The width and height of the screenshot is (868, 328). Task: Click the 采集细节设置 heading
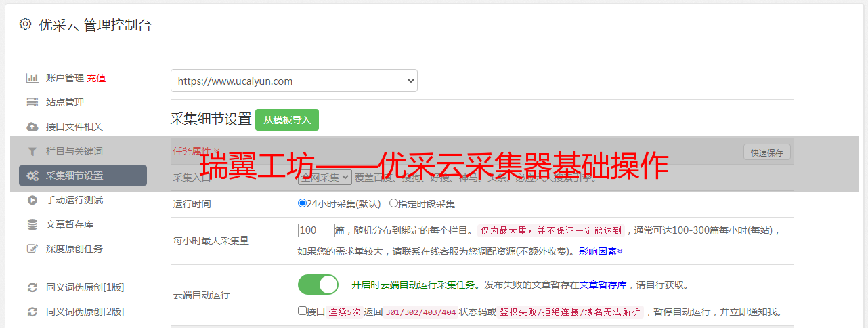coord(211,119)
